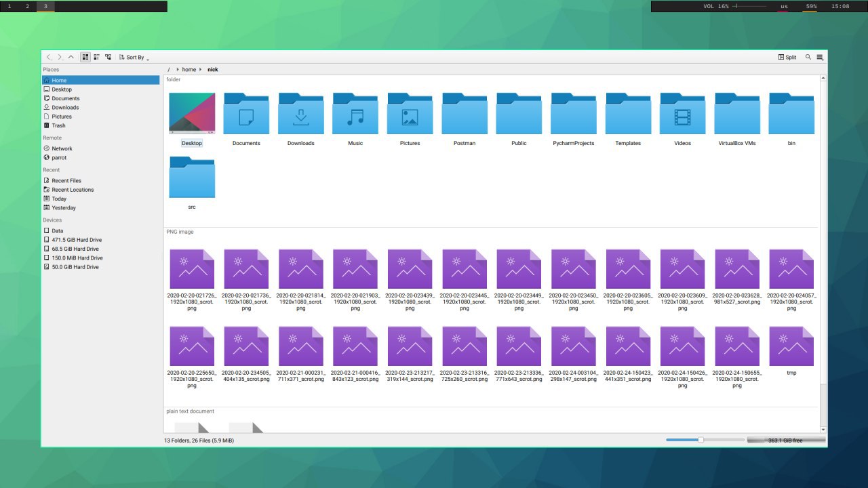Select the VirtualBox VMs folder

click(x=737, y=114)
